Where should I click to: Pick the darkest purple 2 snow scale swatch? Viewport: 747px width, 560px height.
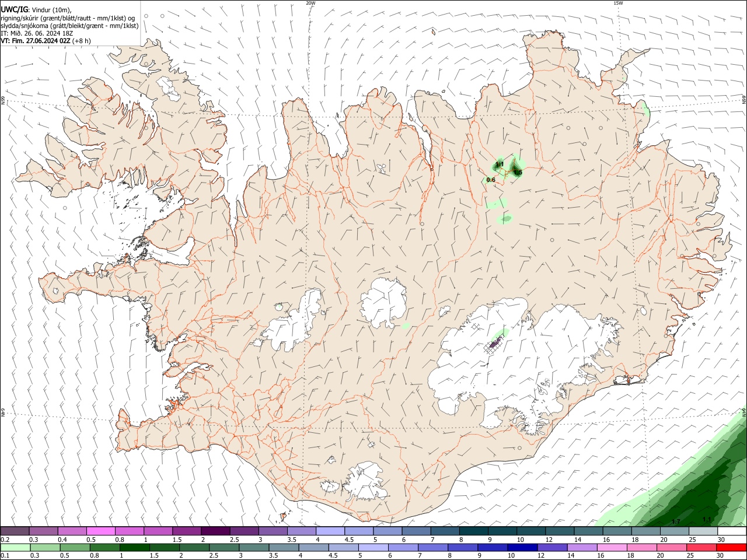point(216,531)
